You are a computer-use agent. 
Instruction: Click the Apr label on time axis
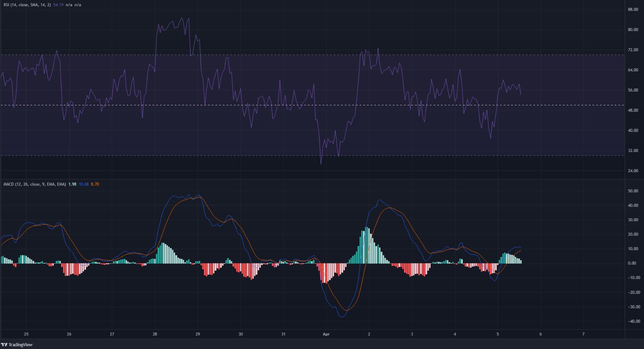[326, 334]
